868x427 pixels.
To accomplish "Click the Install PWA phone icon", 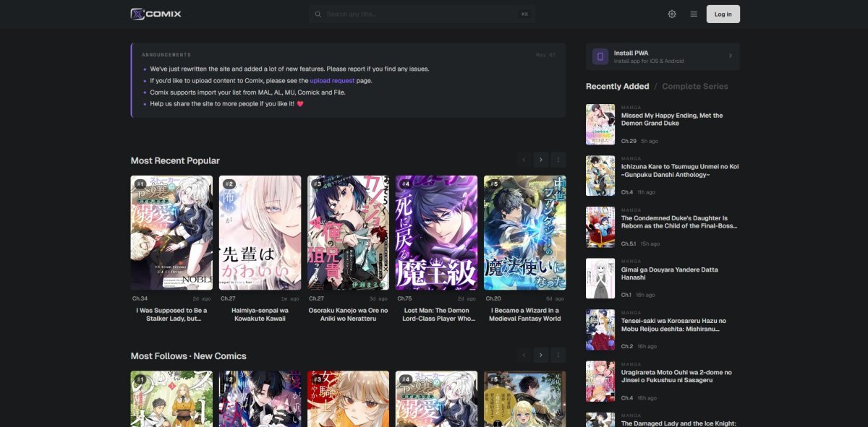I will pyautogui.click(x=600, y=56).
